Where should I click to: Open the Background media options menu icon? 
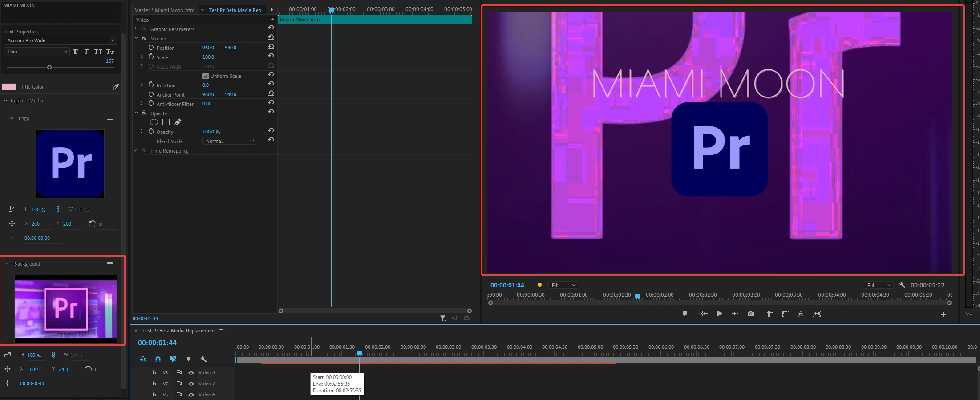click(110, 264)
